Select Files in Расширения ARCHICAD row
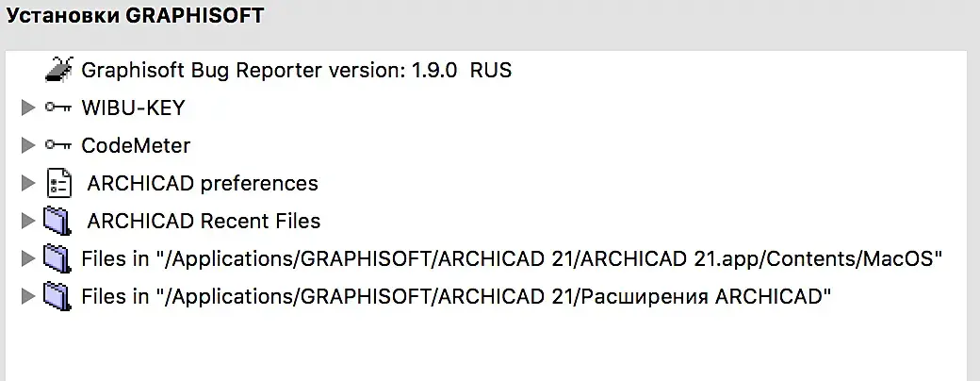Viewport: 980px width, 381px height. point(456,297)
